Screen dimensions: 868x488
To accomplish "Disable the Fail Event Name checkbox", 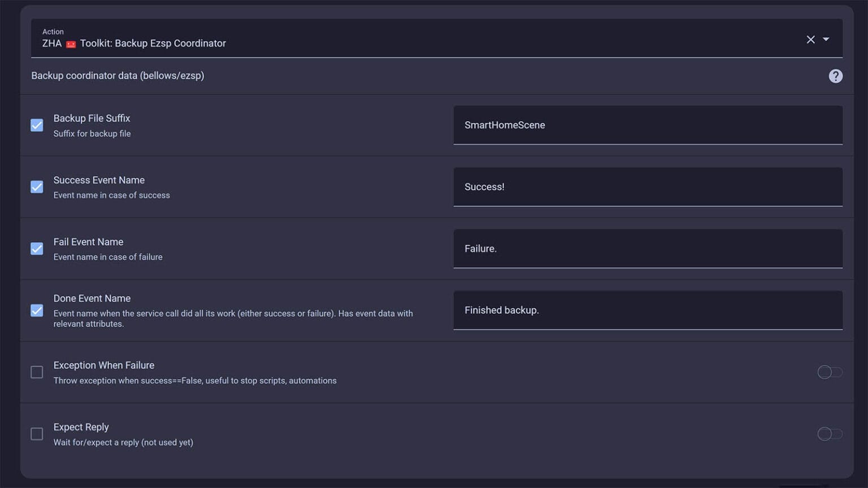I will click(x=37, y=249).
